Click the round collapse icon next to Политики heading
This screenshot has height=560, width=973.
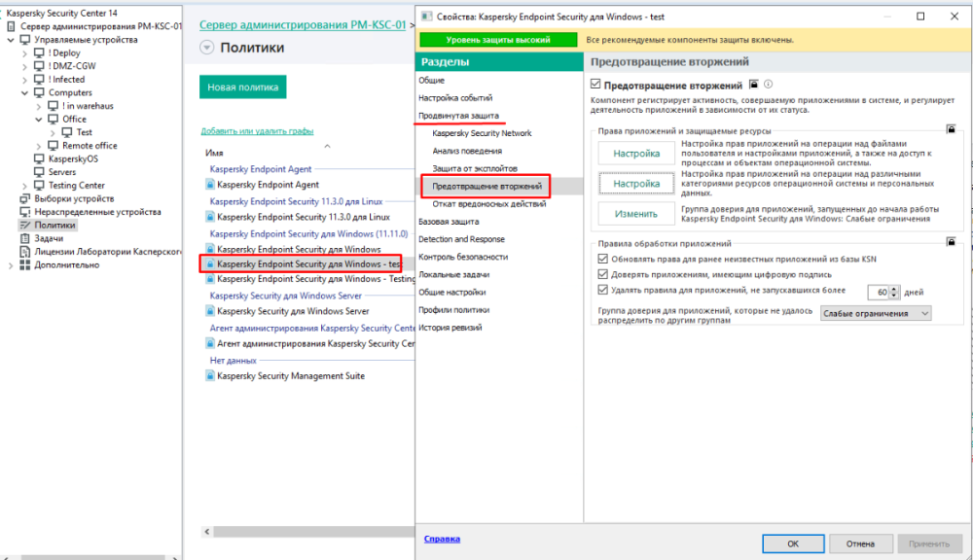[206, 47]
